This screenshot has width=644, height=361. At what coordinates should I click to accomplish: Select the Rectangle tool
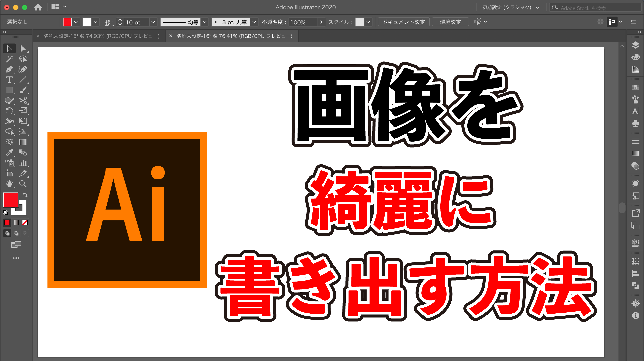(x=9, y=90)
